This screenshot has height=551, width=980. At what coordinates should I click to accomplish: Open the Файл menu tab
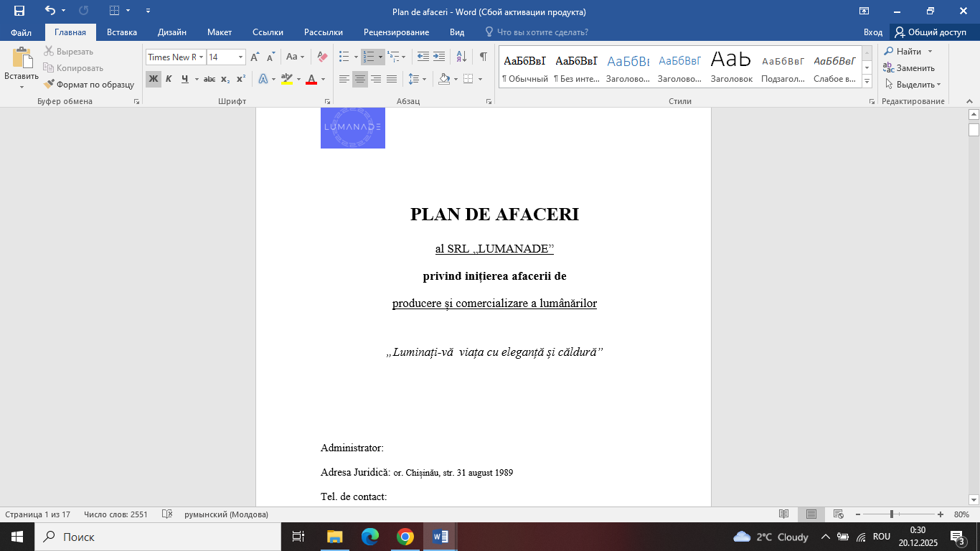tap(21, 32)
